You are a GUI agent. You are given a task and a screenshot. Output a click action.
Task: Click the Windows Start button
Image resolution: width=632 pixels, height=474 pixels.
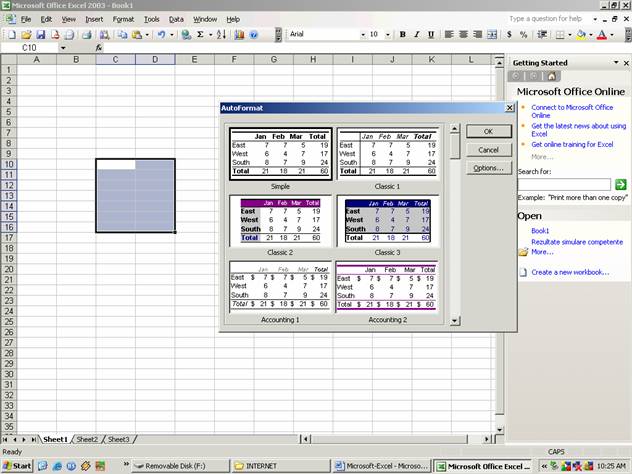coord(17,466)
